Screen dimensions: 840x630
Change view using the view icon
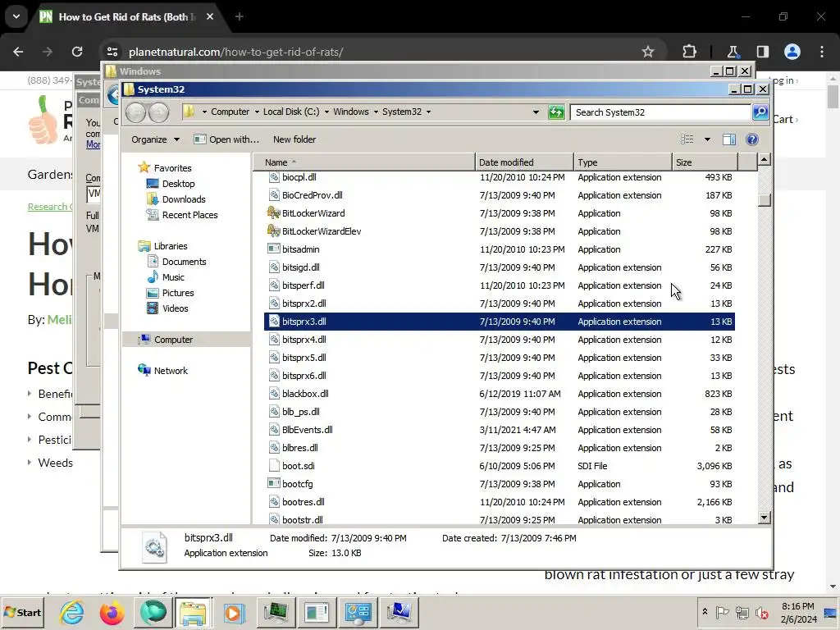pyautogui.click(x=687, y=139)
